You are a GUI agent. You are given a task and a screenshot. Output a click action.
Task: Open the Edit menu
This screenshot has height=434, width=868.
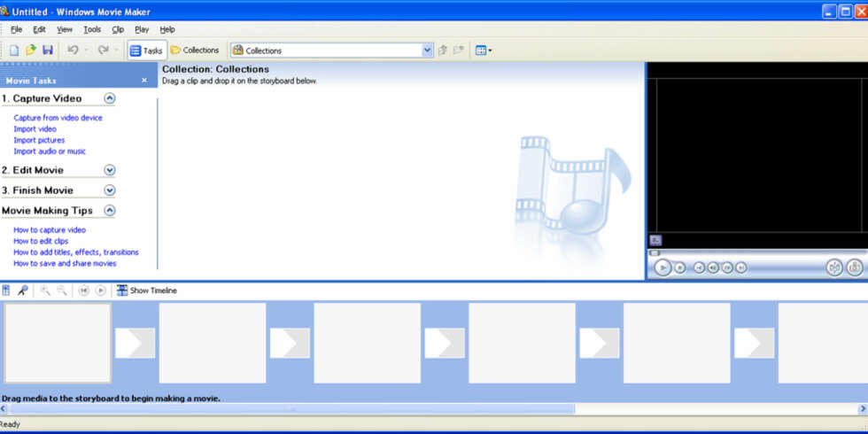click(39, 29)
